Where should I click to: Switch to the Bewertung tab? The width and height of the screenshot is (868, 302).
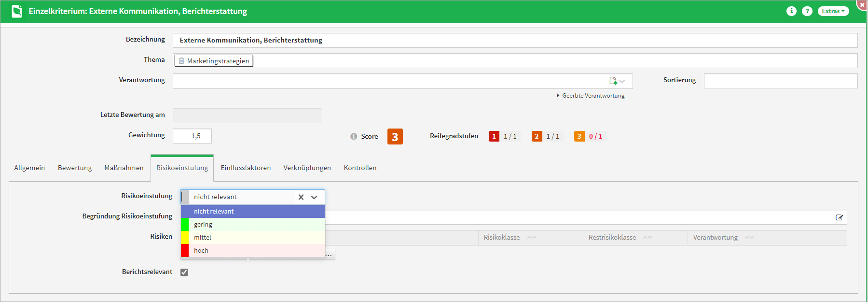[x=75, y=168]
